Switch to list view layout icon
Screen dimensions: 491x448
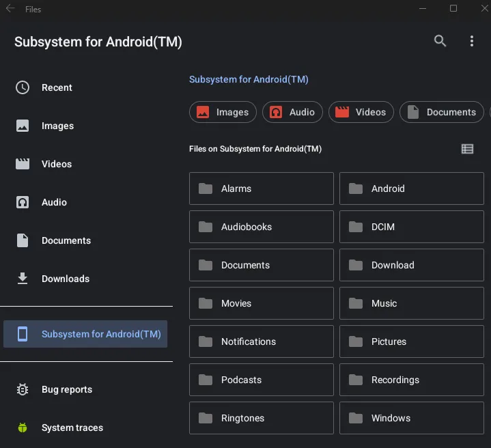coord(467,149)
